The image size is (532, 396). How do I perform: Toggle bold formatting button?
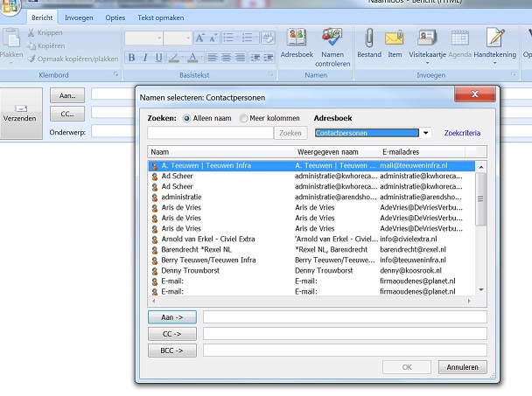131,58
